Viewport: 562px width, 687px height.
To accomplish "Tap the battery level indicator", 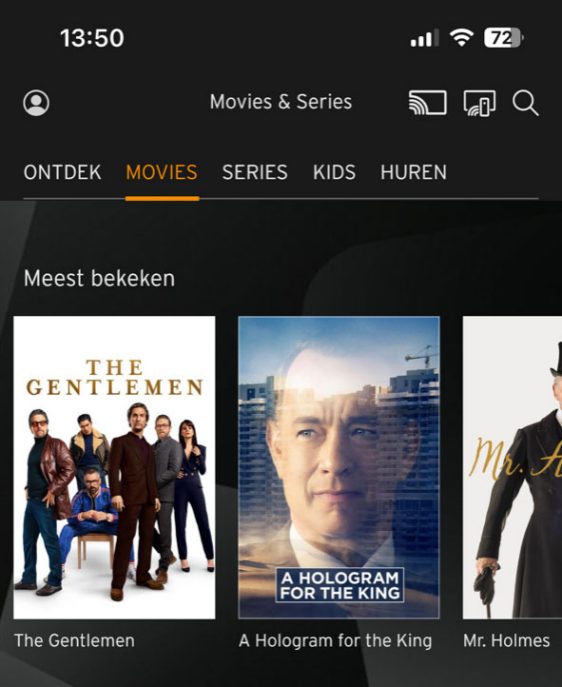I will [503, 38].
